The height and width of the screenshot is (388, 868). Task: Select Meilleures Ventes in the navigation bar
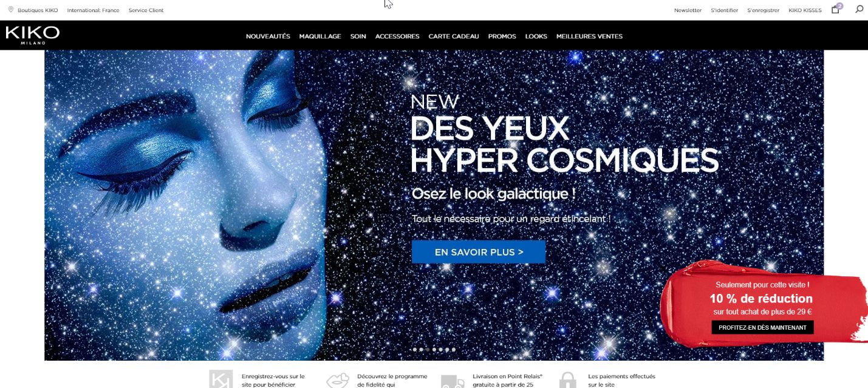589,36
